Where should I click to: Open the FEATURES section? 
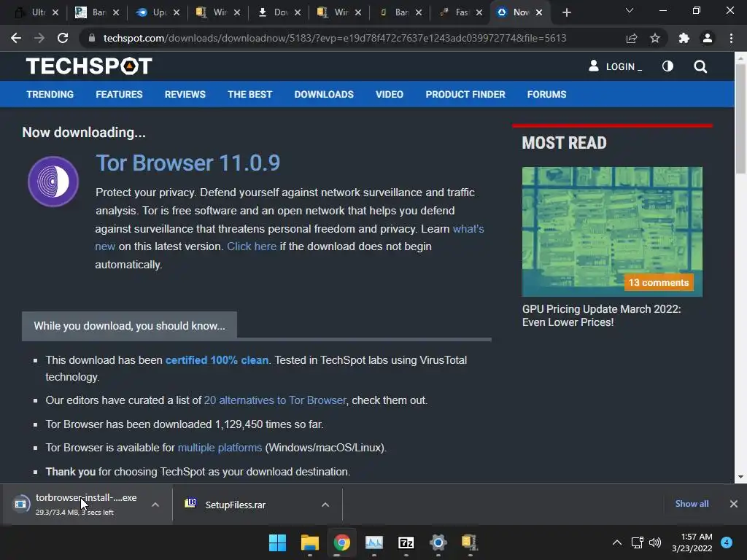pyautogui.click(x=119, y=94)
